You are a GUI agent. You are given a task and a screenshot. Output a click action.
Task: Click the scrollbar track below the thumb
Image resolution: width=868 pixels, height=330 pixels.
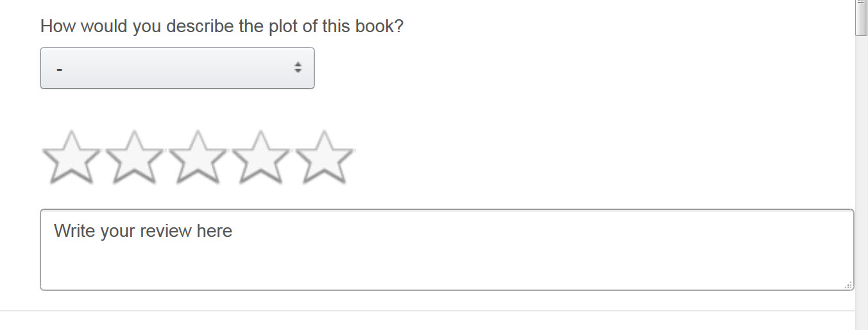coord(861,193)
